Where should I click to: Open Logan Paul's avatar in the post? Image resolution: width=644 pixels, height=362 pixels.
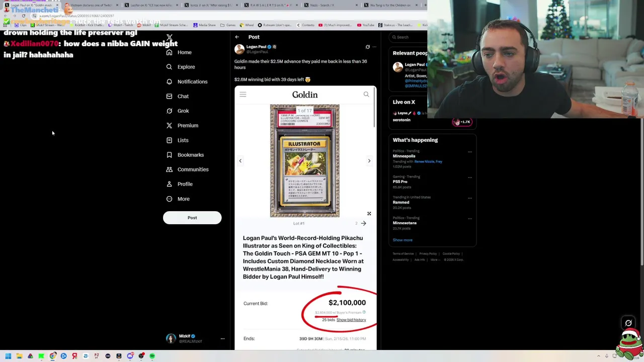click(x=239, y=49)
